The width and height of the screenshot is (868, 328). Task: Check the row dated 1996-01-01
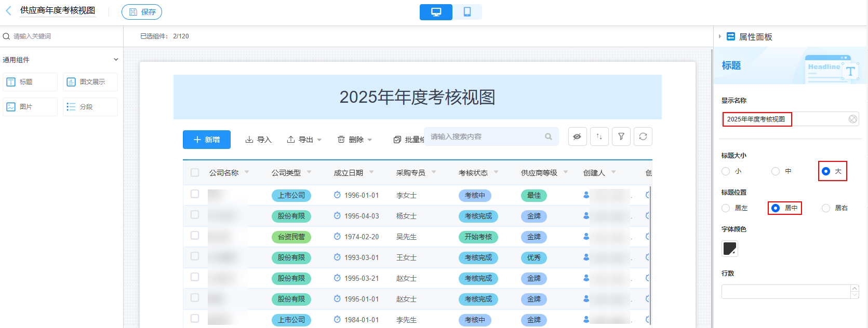click(195, 194)
